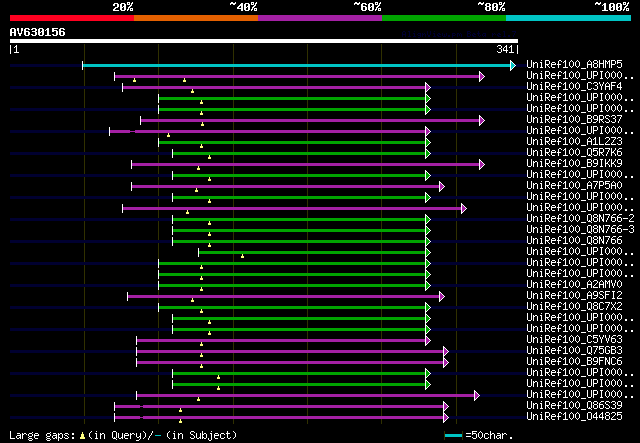Select the green alignment bar for Q8C7X2
The width and height of the screenshot is (640, 443).
[x=292, y=308]
